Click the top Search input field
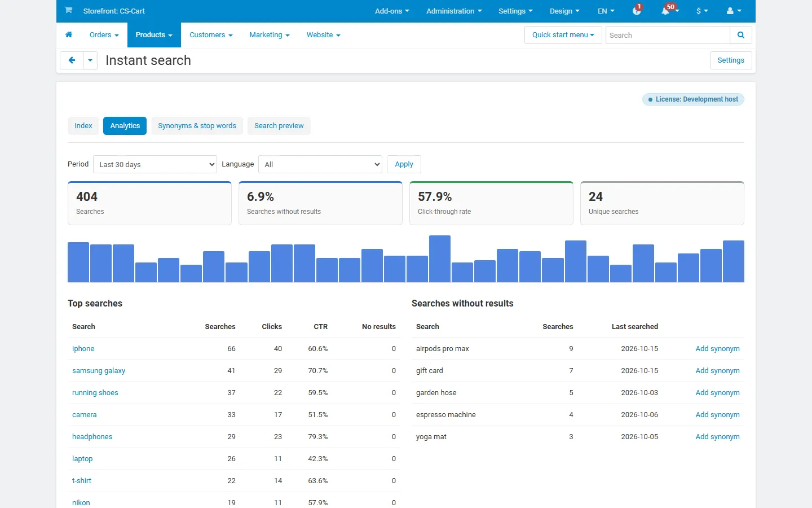The width and height of the screenshot is (812, 508). 668,35
